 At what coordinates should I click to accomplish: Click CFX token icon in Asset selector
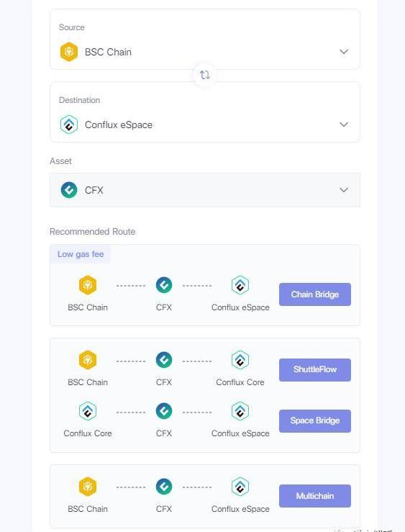point(69,190)
